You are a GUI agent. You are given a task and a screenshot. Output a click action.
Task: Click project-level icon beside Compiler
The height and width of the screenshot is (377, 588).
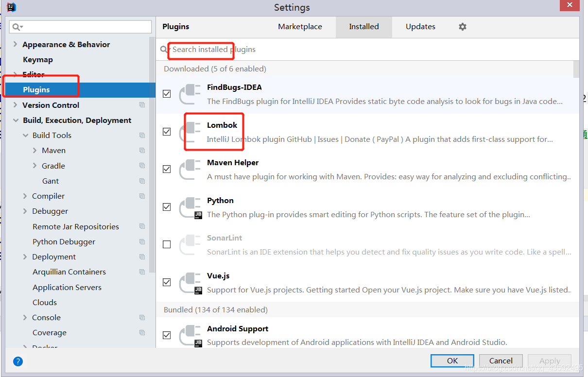click(x=142, y=196)
